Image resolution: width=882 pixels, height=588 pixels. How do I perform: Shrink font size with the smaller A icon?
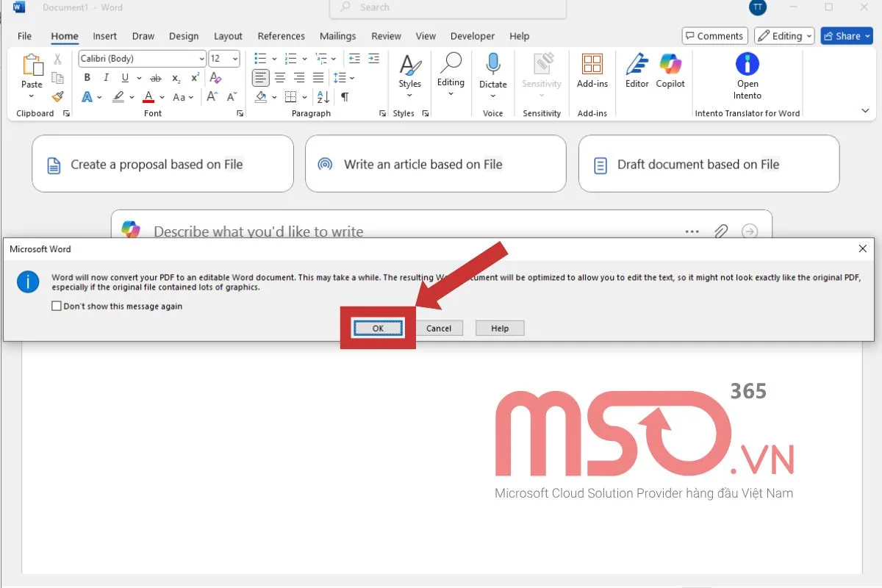pos(232,97)
